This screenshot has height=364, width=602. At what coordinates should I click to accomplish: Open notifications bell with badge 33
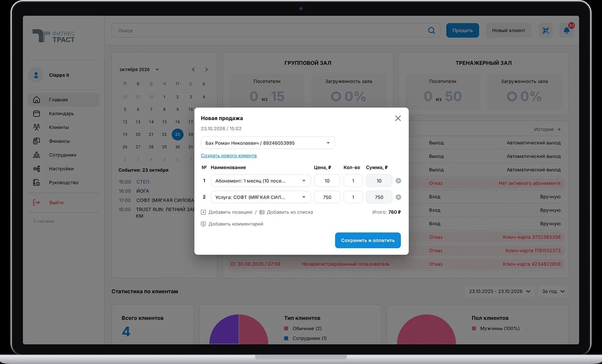pos(567,30)
